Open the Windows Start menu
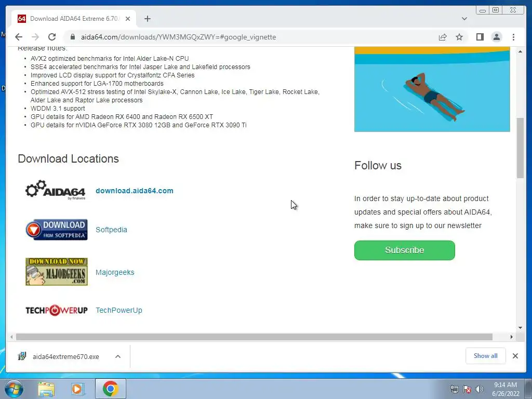Image resolution: width=532 pixels, height=399 pixels. click(x=14, y=389)
